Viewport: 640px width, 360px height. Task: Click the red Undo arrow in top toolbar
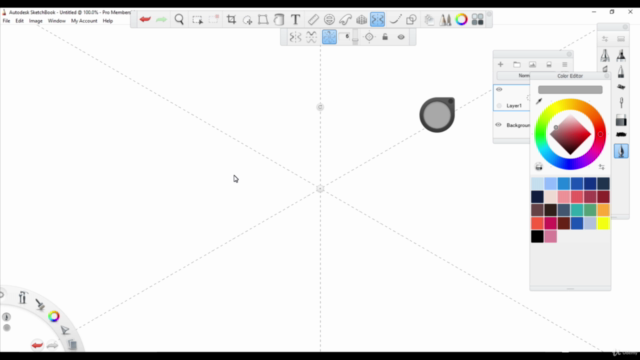pyautogui.click(x=145, y=19)
